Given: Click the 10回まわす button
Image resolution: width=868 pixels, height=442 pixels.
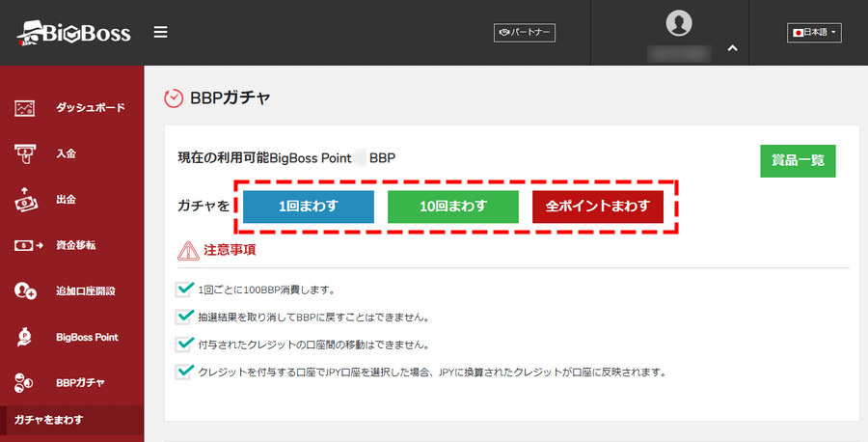Looking at the screenshot, I should click(x=453, y=207).
